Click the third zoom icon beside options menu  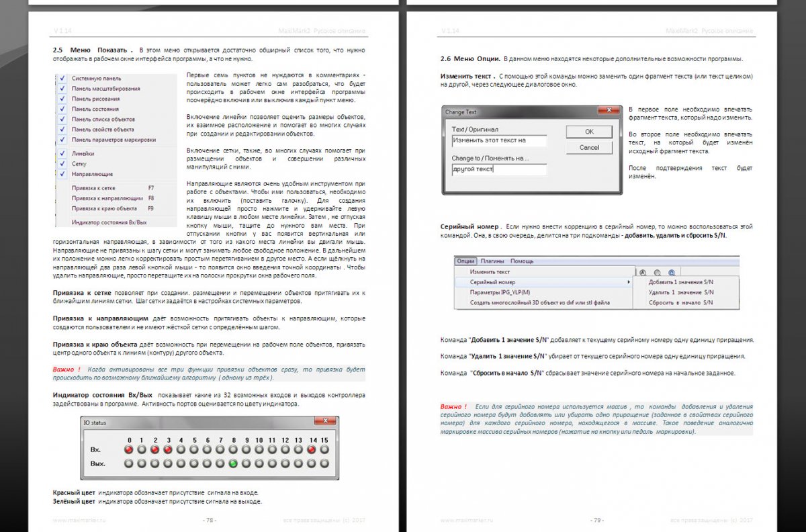[x=671, y=273]
